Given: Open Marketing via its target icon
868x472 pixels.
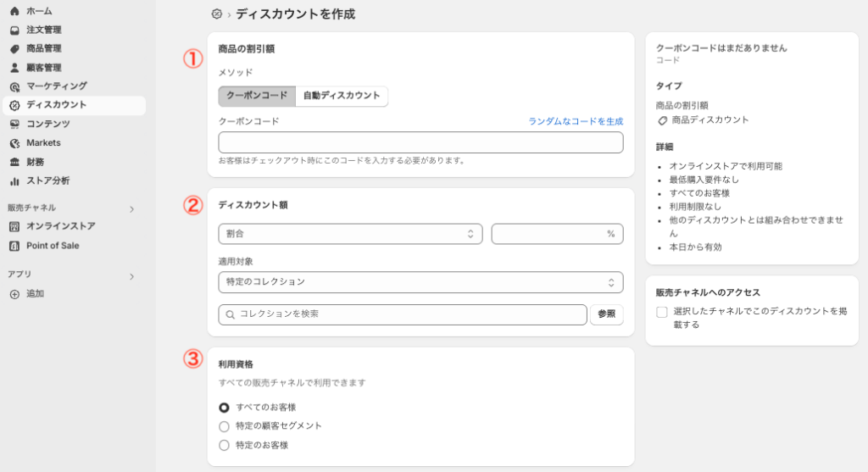Looking at the screenshot, I should click(14, 86).
